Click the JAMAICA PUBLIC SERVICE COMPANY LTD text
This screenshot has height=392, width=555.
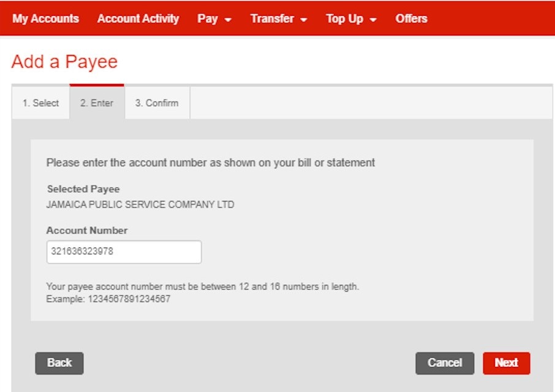tap(139, 205)
